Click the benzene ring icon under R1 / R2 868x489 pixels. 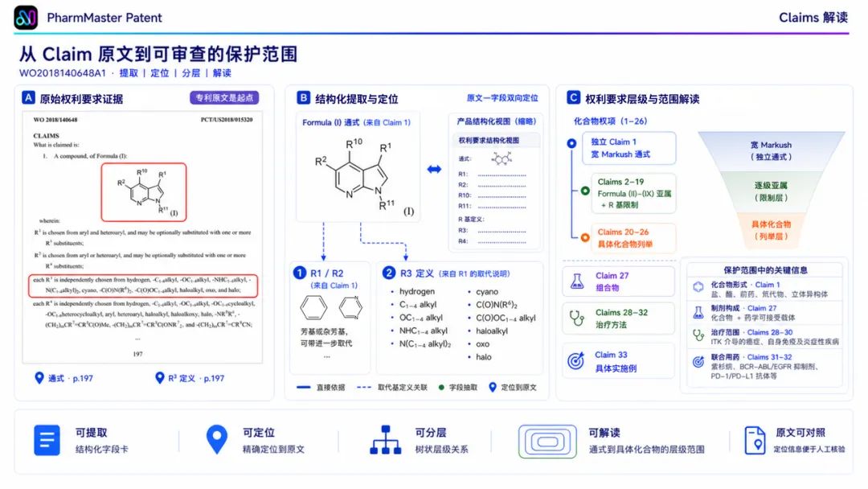click(x=313, y=308)
